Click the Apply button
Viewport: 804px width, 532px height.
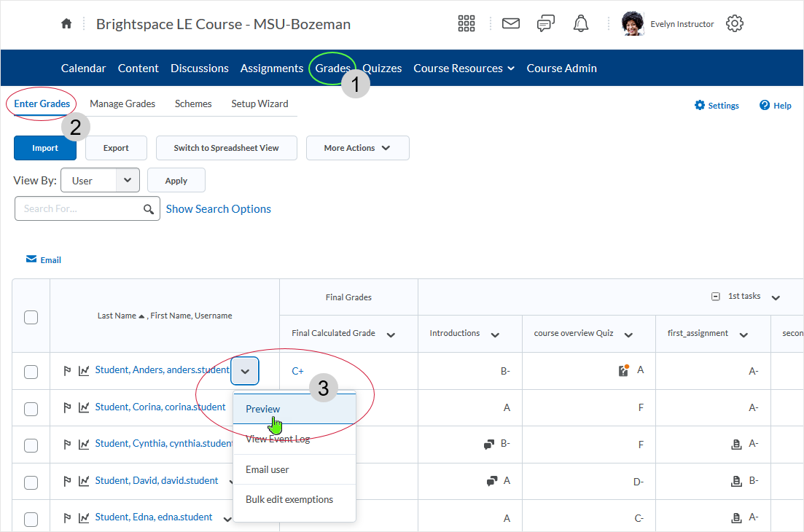176,181
